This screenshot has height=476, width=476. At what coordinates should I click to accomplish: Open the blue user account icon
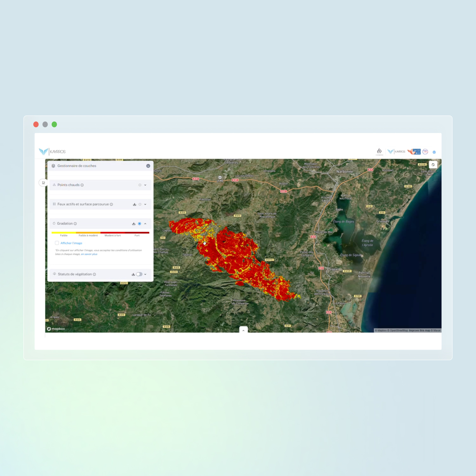click(434, 152)
